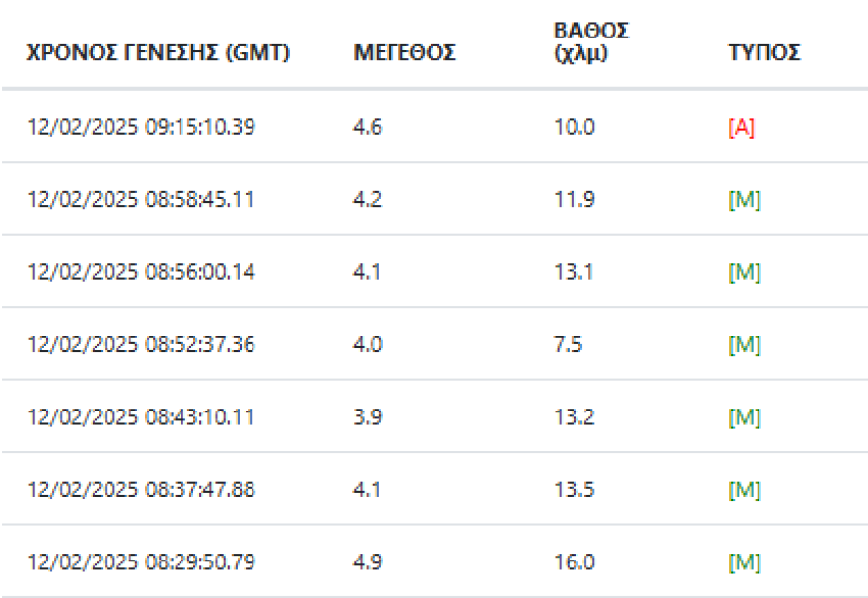The width and height of the screenshot is (868, 598).
Task: Select the [M] tag in the 08:43:10.11 row
Action: tap(745, 417)
